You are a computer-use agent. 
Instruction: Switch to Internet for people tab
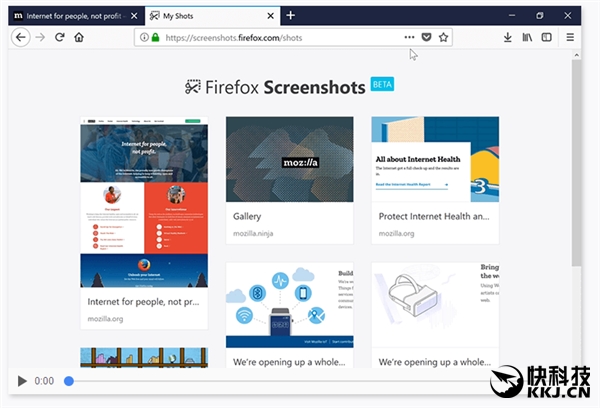coord(70,16)
